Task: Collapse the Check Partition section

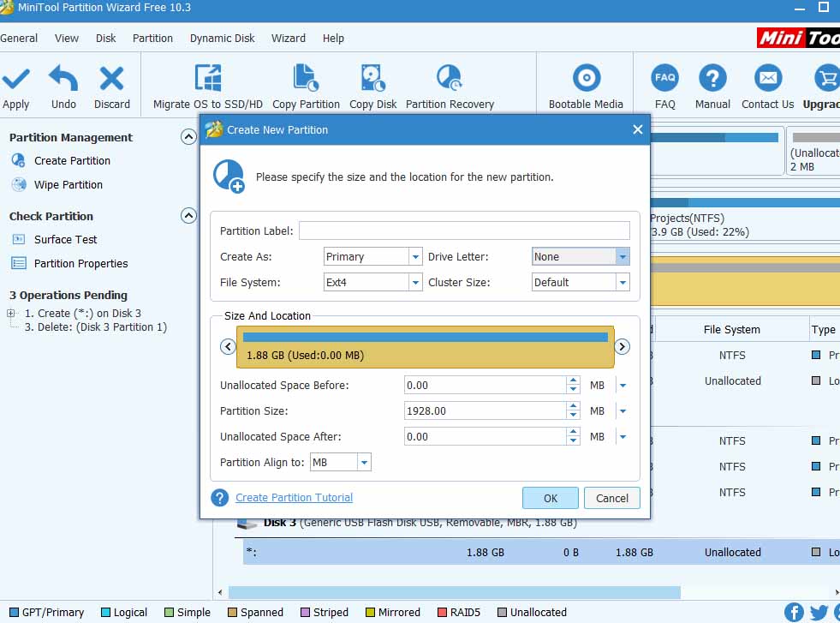Action: (x=188, y=216)
